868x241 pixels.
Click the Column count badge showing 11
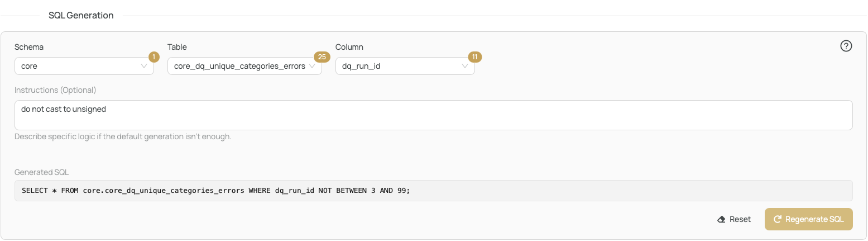[x=474, y=57]
